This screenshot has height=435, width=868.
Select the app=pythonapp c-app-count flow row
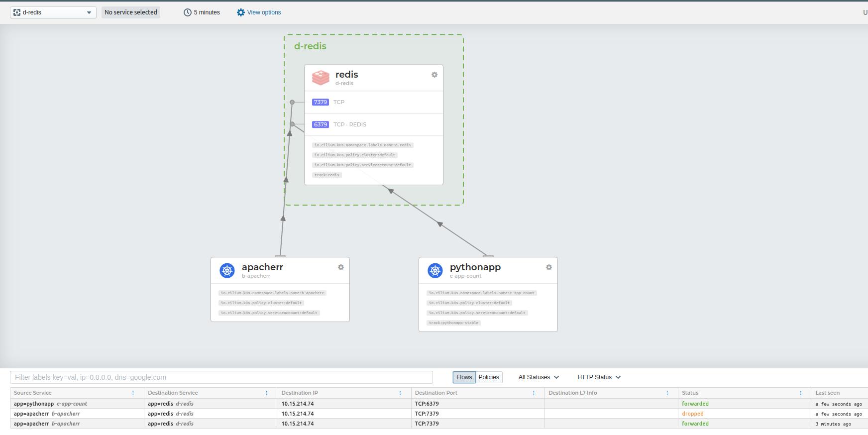click(x=439, y=404)
